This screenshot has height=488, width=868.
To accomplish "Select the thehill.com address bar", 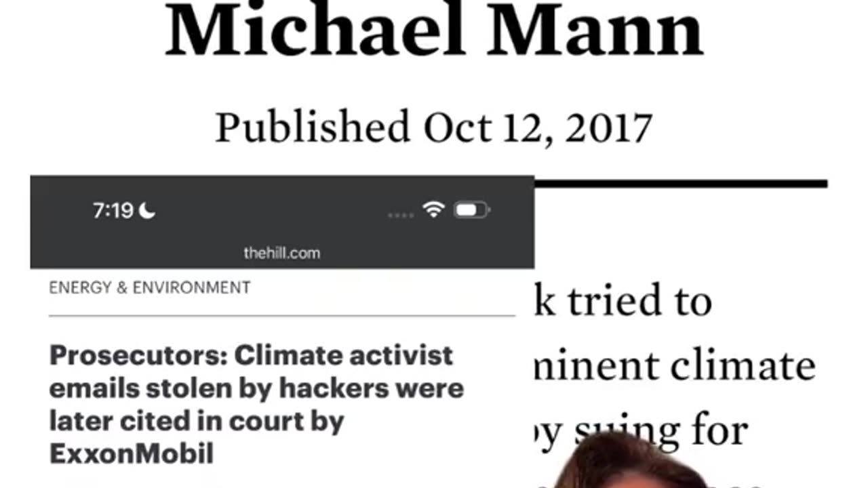I will click(281, 253).
